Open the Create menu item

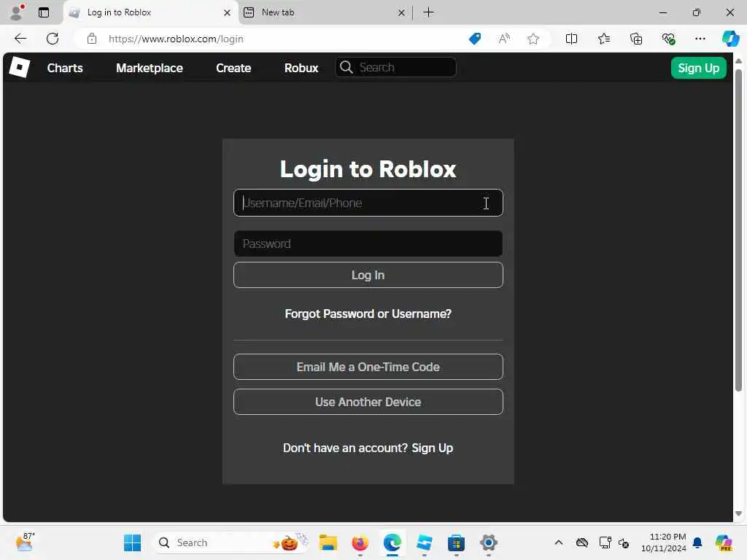[x=233, y=68]
